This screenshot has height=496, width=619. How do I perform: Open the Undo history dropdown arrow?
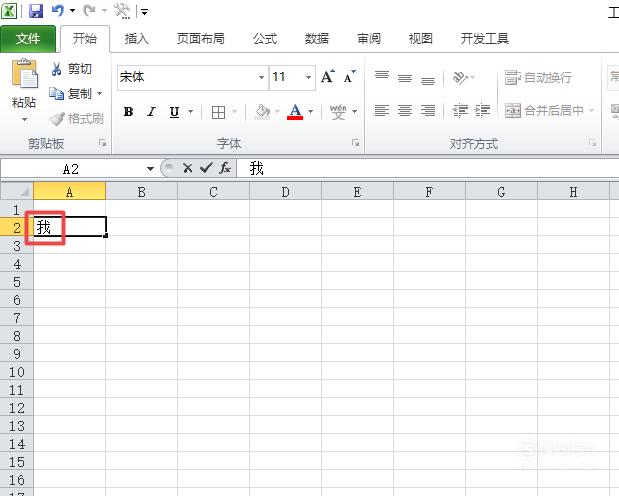click(73, 11)
